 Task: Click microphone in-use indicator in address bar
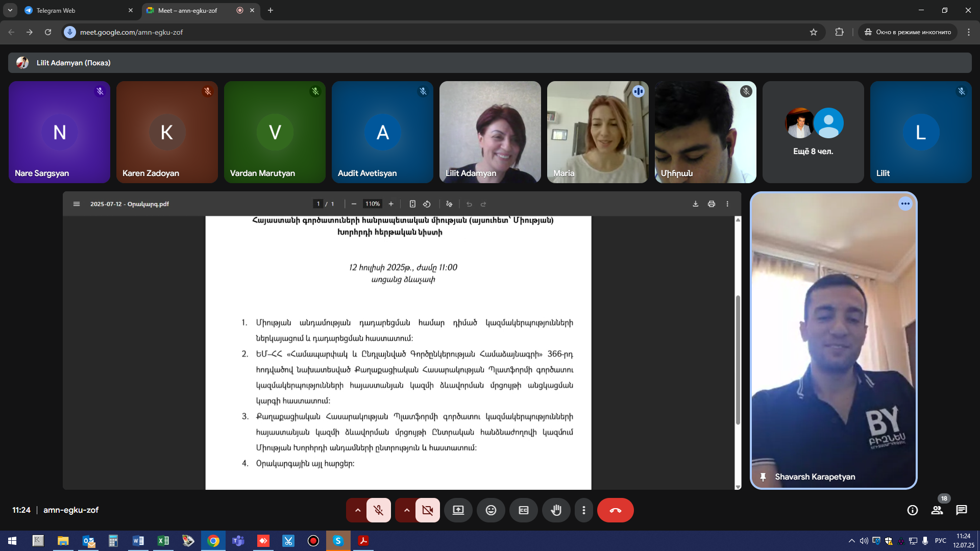pyautogui.click(x=70, y=32)
